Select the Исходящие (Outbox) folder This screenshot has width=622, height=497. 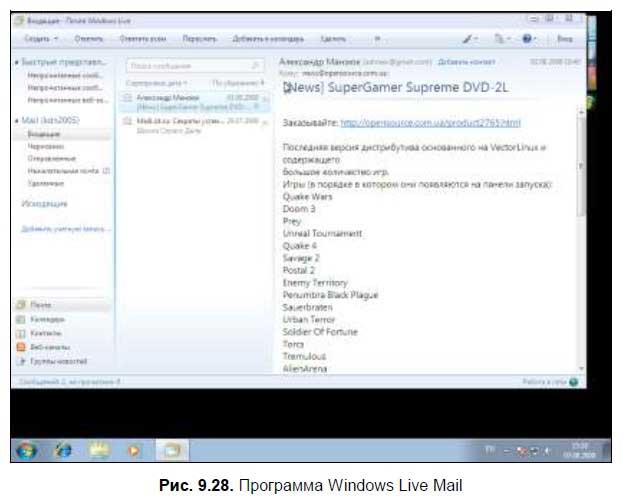(x=44, y=204)
